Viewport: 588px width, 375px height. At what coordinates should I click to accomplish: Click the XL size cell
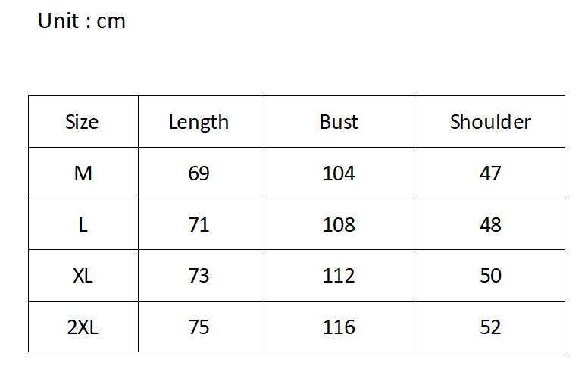click(83, 276)
